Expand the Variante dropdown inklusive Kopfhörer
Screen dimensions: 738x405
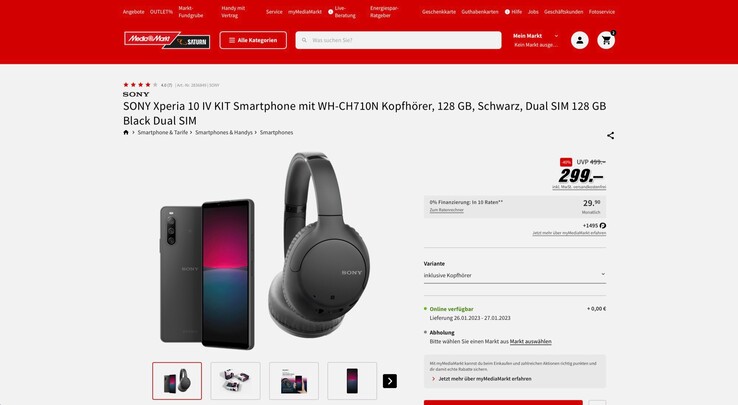click(514, 275)
